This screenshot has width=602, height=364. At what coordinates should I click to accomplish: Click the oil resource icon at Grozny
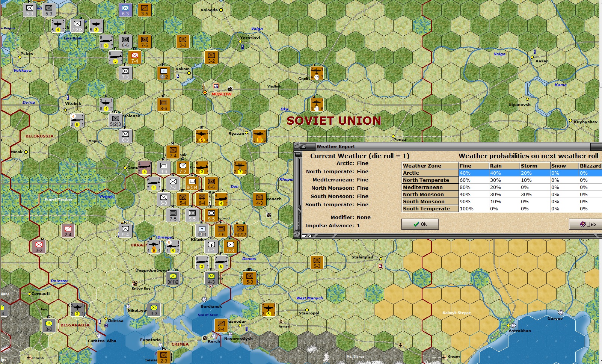pyautogui.click(x=444, y=356)
